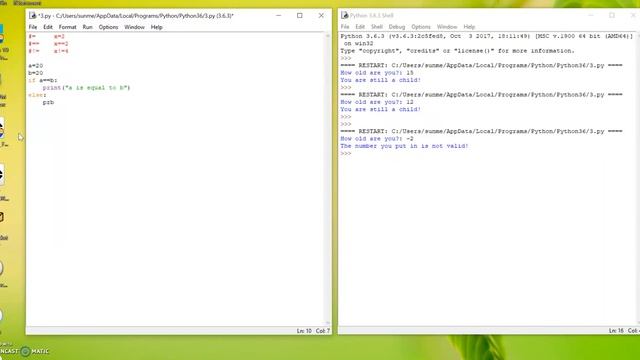Minimize the 3.py editor window

pos(278,16)
